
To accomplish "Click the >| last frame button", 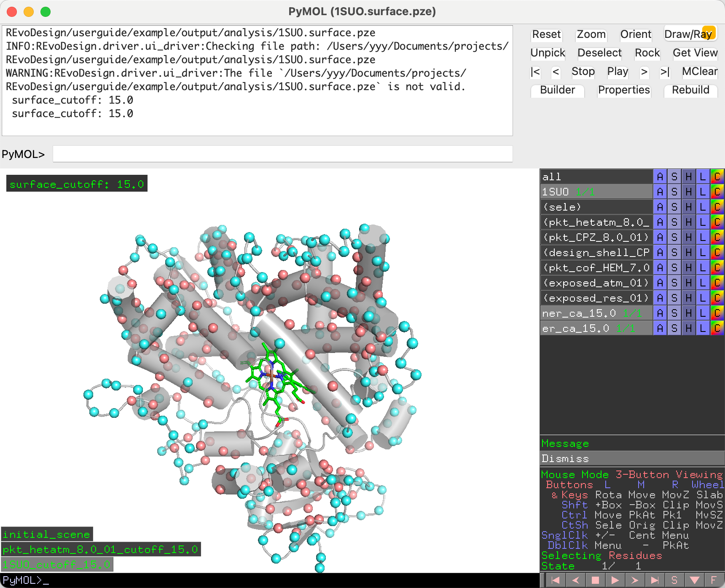I will (x=665, y=72).
